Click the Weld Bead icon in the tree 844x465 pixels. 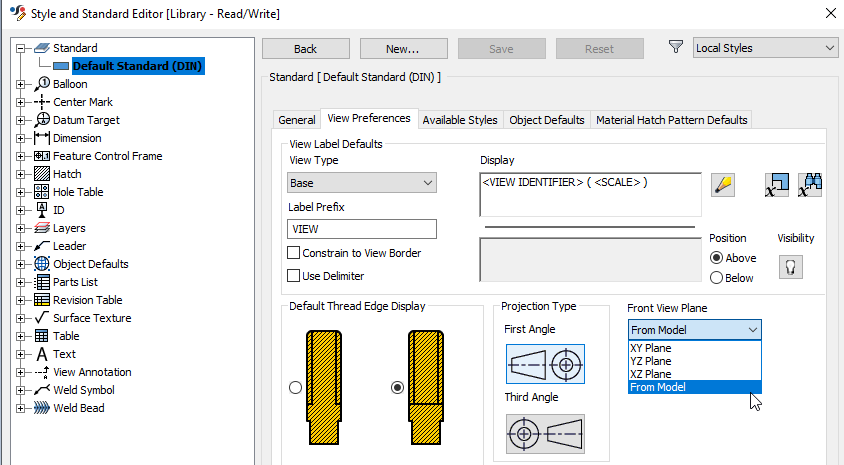pos(42,408)
